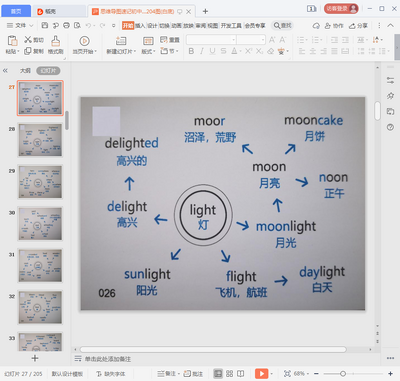Screen dimensions: 400x381
Task: Click the Subscript X₂ icon
Action: click(x=259, y=51)
